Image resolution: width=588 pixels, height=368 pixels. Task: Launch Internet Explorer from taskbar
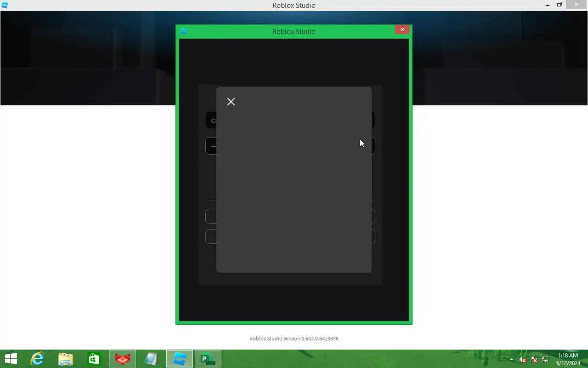(37, 359)
